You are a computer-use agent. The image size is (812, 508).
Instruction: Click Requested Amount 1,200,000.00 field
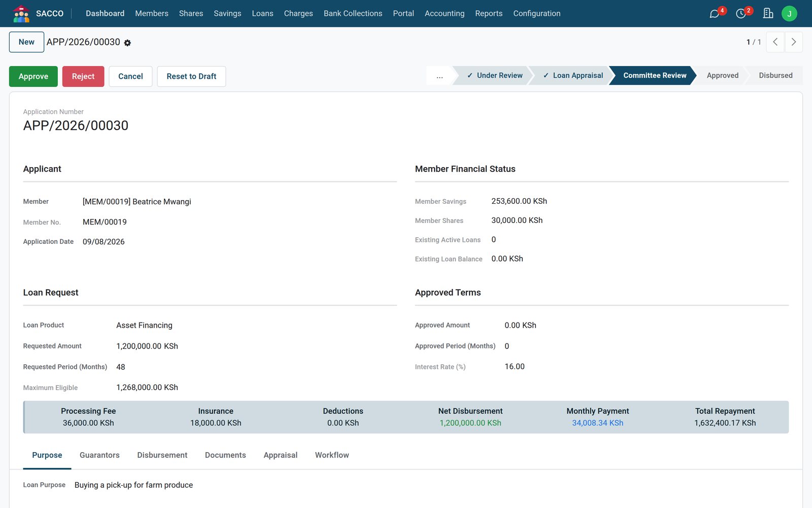(x=147, y=346)
